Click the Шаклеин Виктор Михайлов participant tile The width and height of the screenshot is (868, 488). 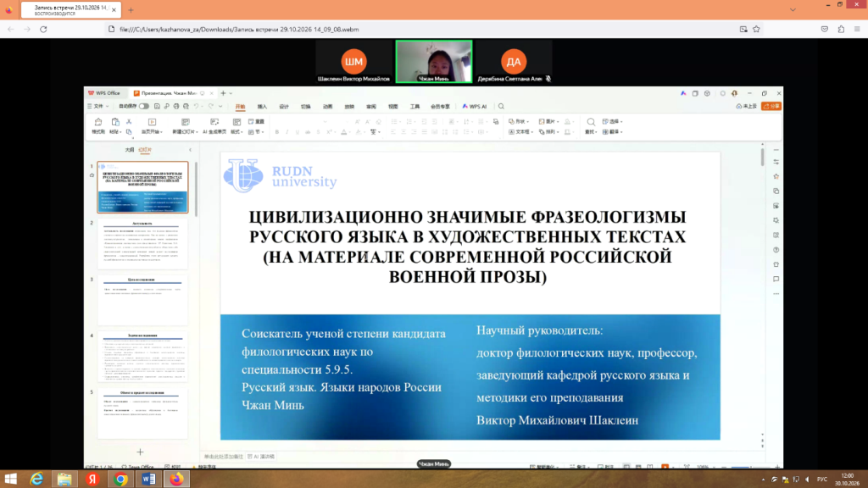353,61
